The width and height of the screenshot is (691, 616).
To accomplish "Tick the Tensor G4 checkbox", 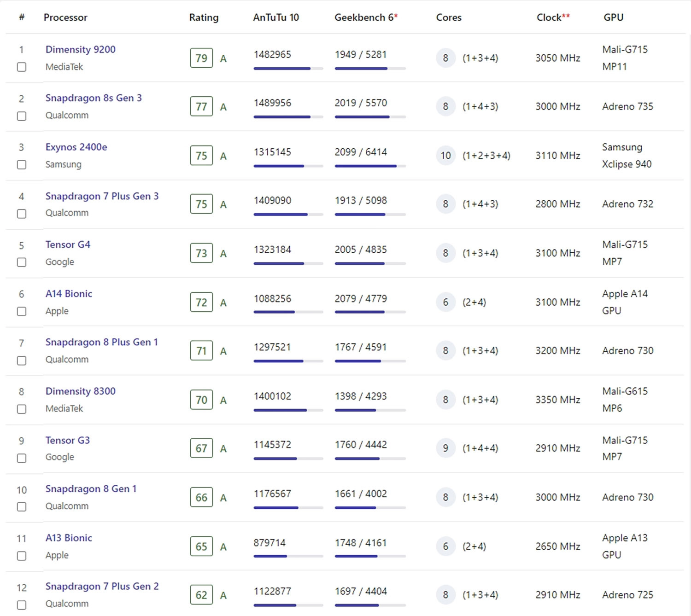I will pyautogui.click(x=22, y=262).
